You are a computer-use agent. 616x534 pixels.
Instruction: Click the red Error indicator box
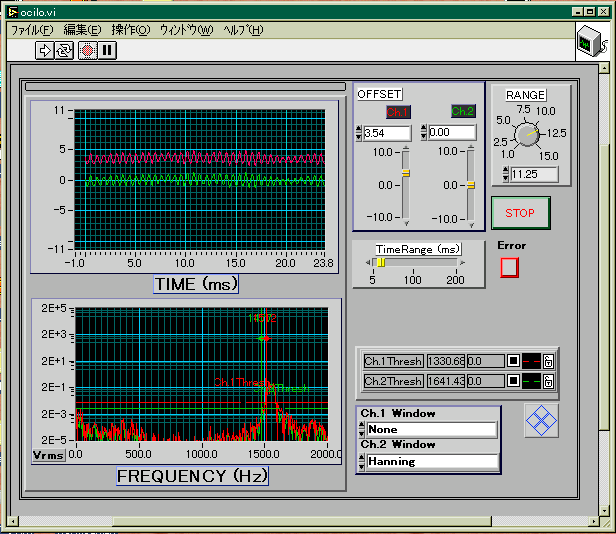510,267
